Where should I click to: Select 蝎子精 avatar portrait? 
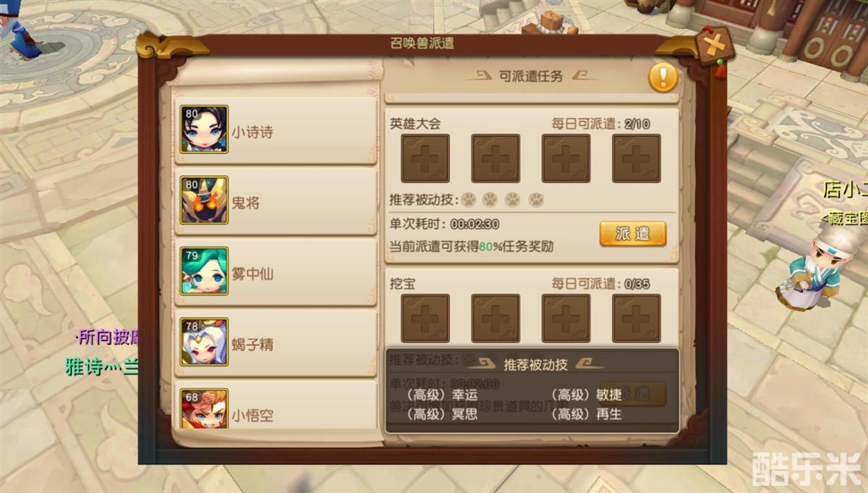tap(204, 342)
